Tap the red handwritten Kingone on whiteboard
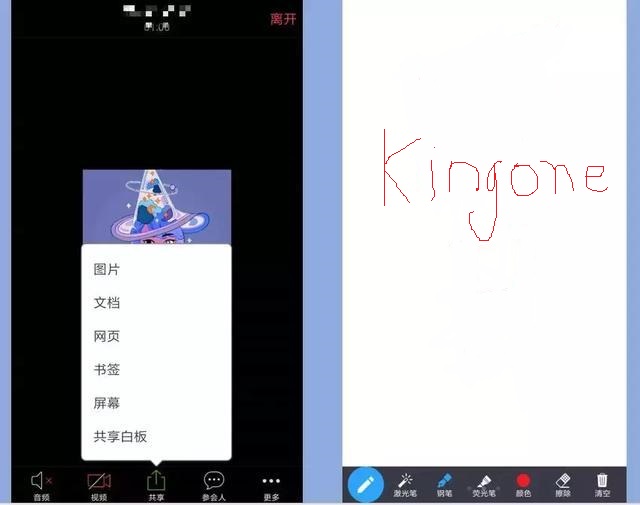The height and width of the screenshot is (505, 640). (x=495, y=185)
